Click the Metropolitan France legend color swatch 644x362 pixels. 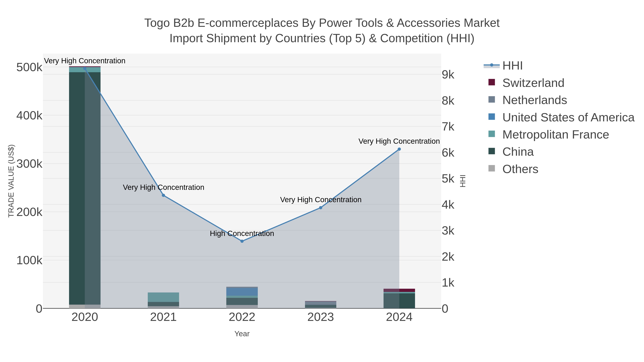(x=492, y=134)
